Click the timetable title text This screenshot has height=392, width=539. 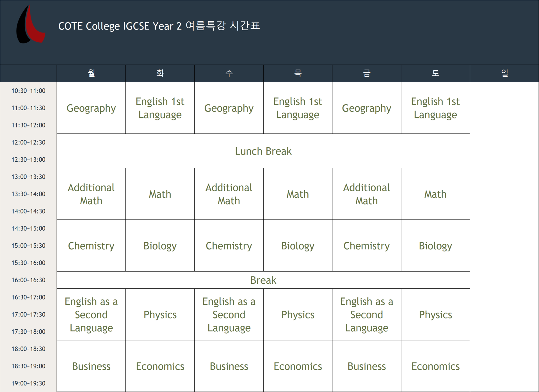click(159, 26)
